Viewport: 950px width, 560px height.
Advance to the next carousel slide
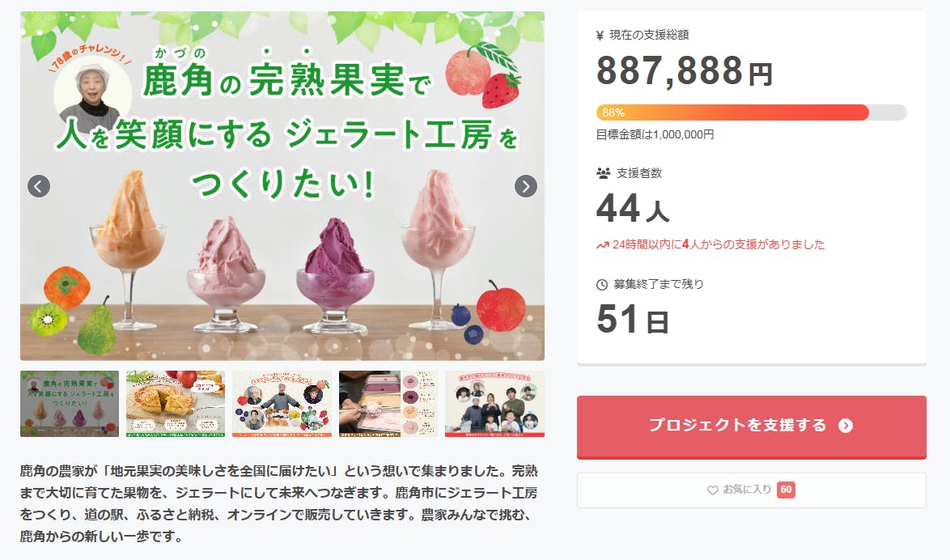click(526, 186)
